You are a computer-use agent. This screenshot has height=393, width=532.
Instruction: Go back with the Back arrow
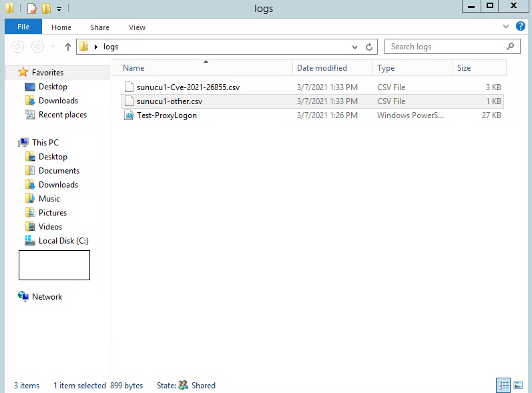coord(17,47)
